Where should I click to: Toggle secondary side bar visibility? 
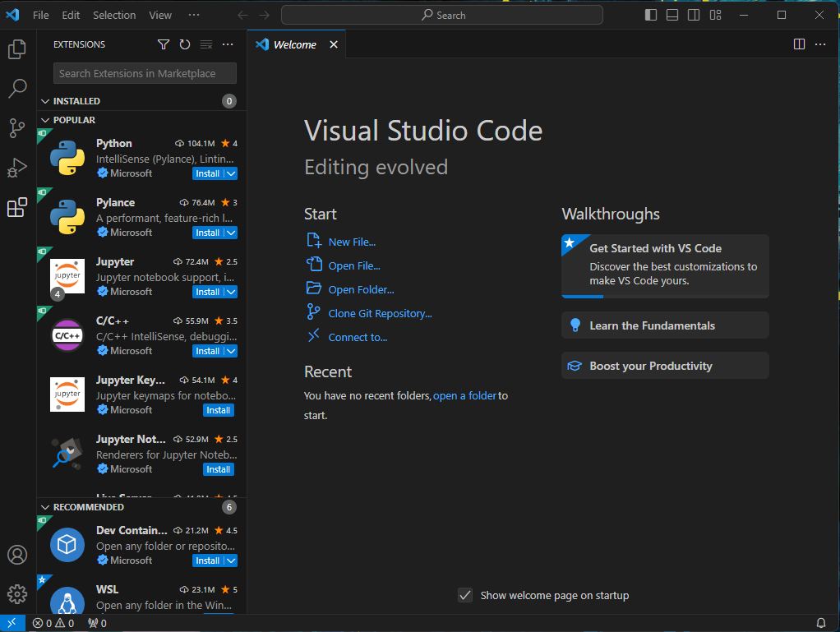[694, 15]
